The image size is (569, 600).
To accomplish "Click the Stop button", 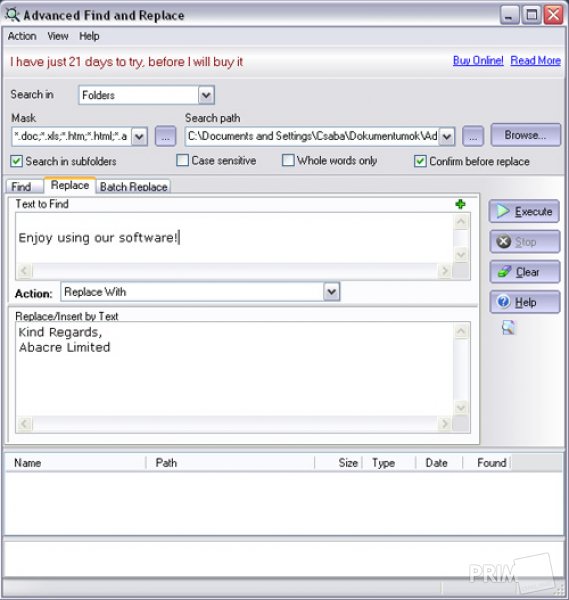I will point(524,241).
